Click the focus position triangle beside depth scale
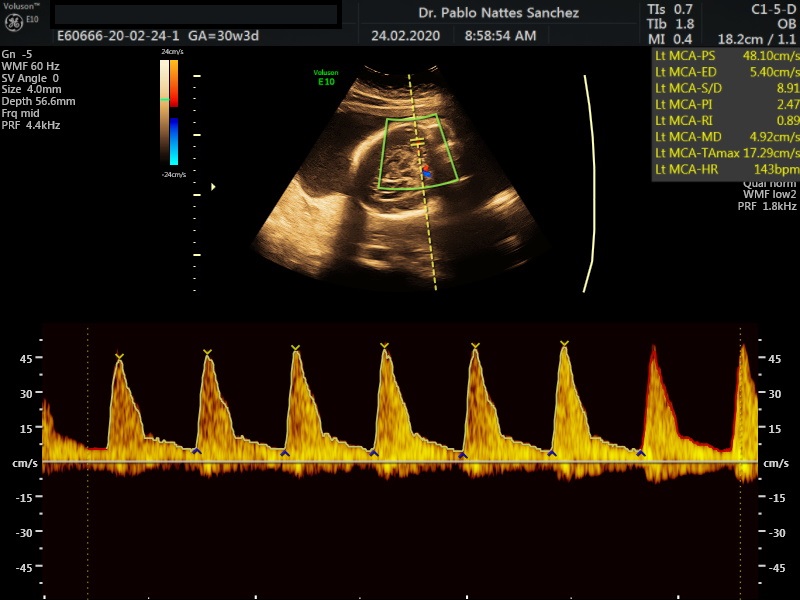 213,186
